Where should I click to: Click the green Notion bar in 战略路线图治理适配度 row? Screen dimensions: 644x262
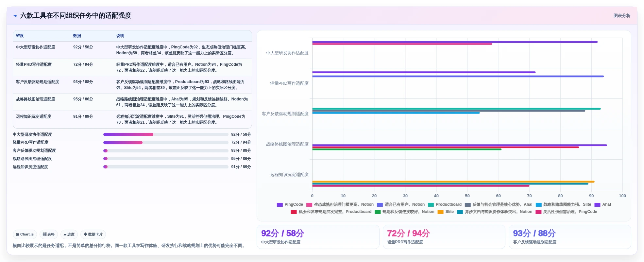click(x=407, y=149)
